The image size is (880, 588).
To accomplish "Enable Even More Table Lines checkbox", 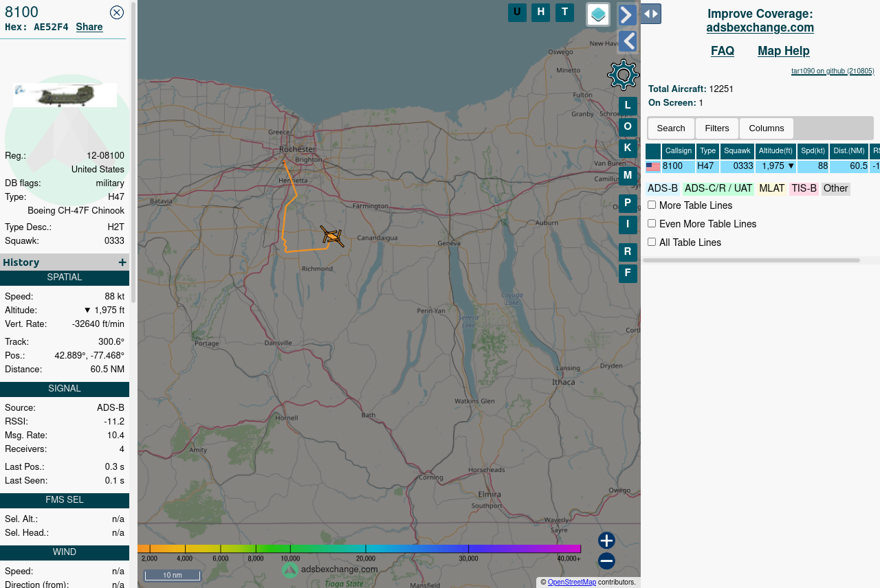I will click(x=652, y=223).
